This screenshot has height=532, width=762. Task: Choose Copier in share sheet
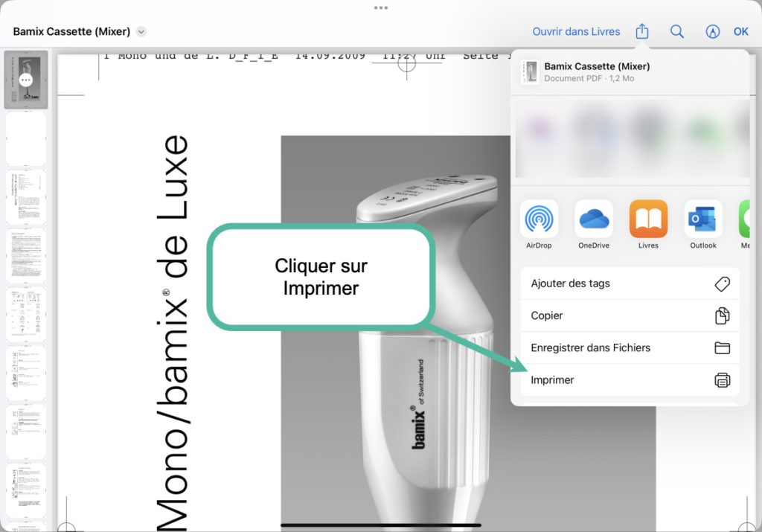(x=629, y=315)
